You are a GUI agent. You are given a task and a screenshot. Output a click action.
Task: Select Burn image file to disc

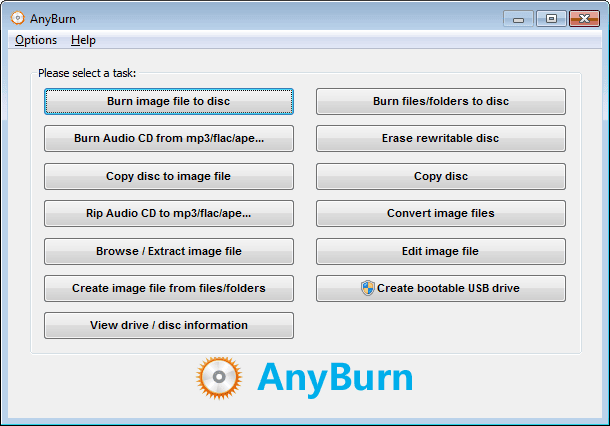point(169,101)
